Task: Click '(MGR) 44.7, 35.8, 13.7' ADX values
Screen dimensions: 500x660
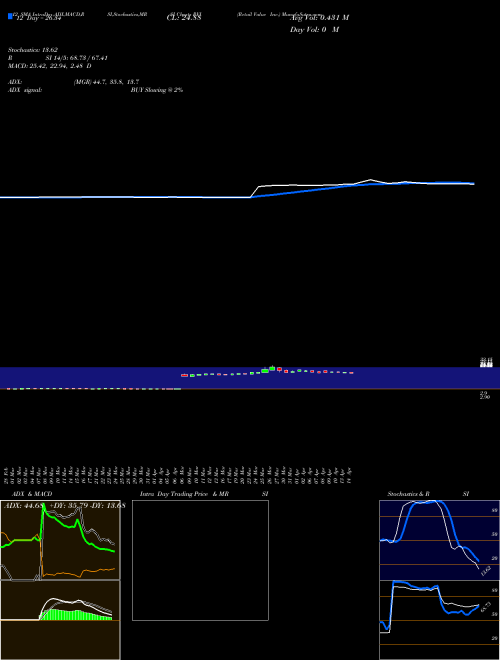Action: click(106, 82)
